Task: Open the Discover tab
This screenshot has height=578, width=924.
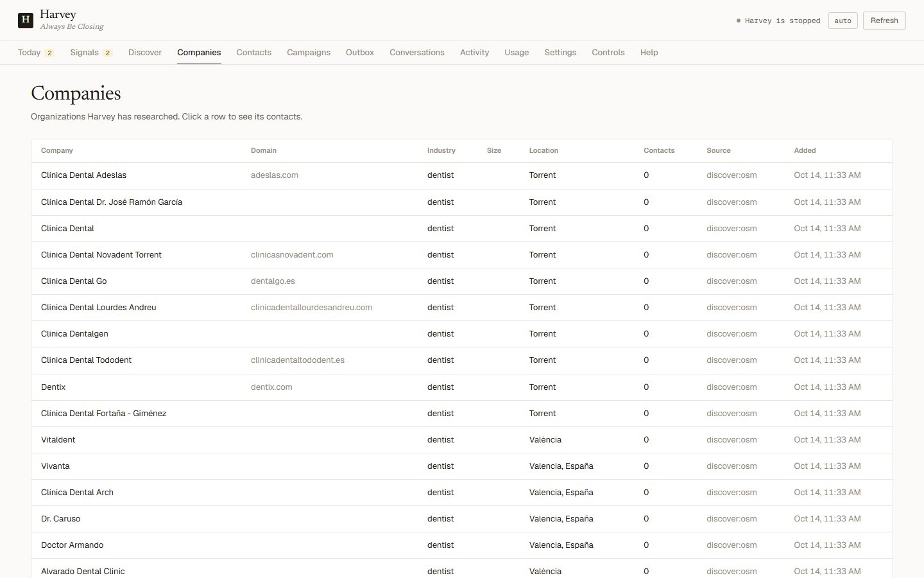Action: click(145, 53)
